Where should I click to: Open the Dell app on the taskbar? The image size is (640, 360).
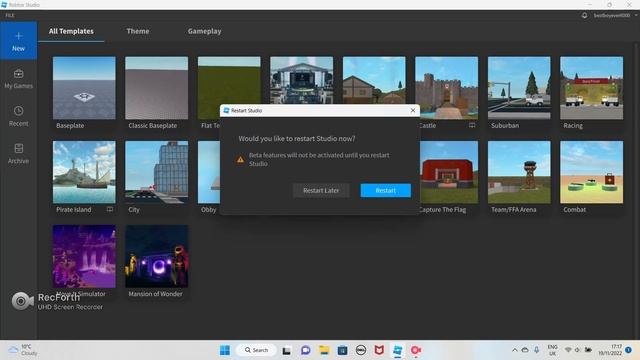pyautogui.click(x=361, y=350)
